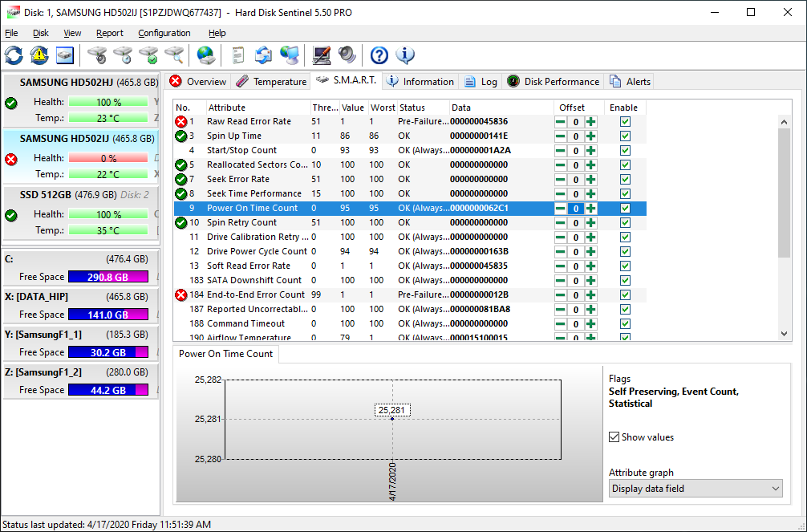Switch to the Overview tab
Image resolution: width=807 pixels, height=532 pixels.
[x=198, y=82]
